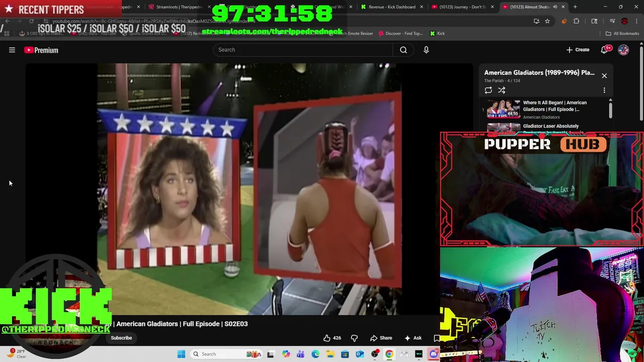Click the Subscribe button

[121, 338]
